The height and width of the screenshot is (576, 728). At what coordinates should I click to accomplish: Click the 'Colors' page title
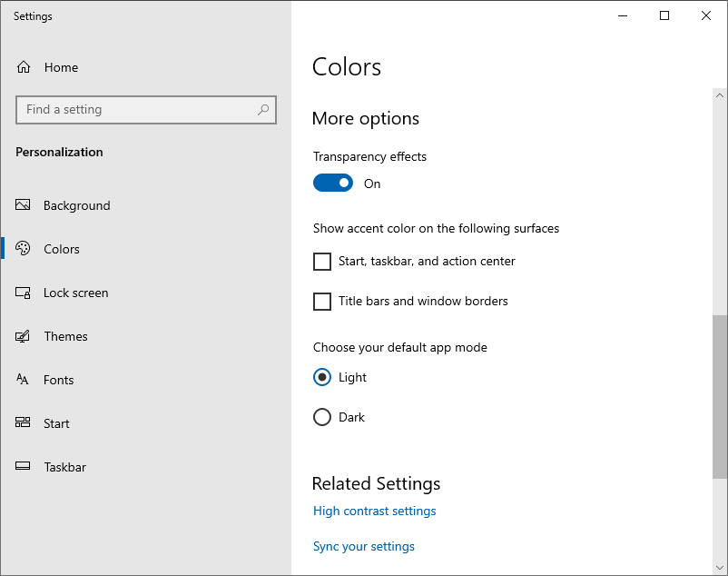347,67
